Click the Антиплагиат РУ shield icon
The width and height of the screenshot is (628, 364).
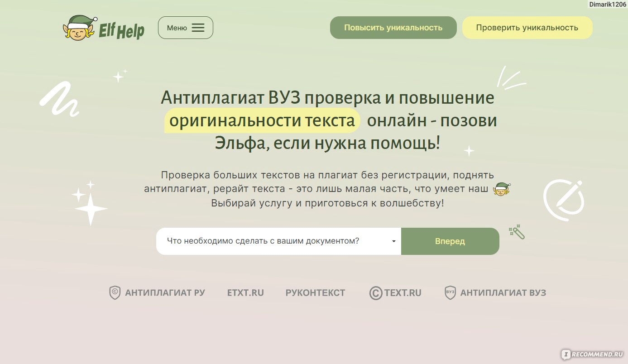pos(115,292)
